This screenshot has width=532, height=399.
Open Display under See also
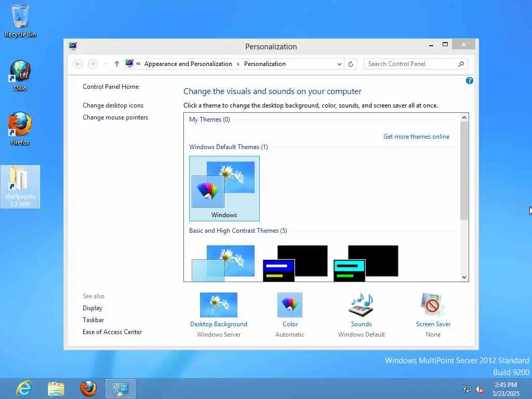(x=92, y=308)
